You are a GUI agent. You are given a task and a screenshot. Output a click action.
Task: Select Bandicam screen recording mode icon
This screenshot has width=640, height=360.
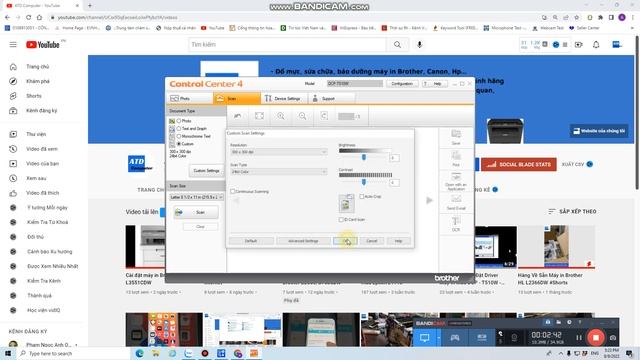pyautogui.click(x=424, y=338)
